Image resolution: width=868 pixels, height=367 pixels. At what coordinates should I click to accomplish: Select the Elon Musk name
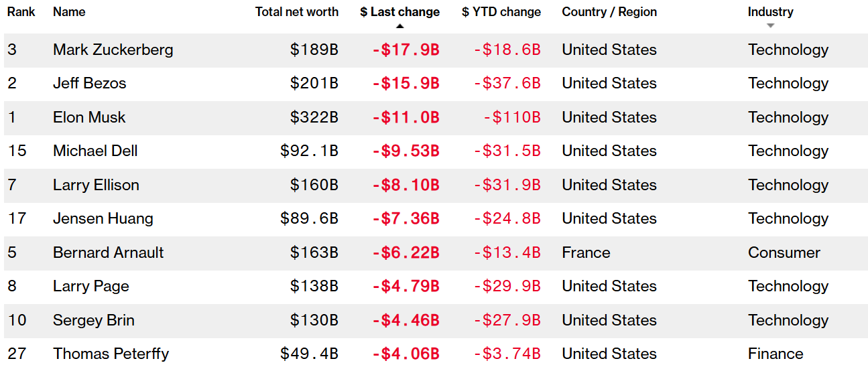(x=89, y=118)
